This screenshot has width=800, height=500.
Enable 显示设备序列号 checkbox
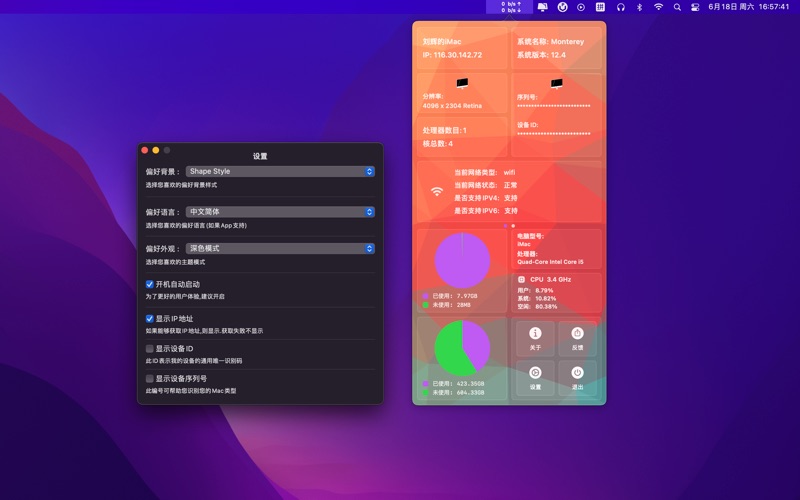click(149, 379)
